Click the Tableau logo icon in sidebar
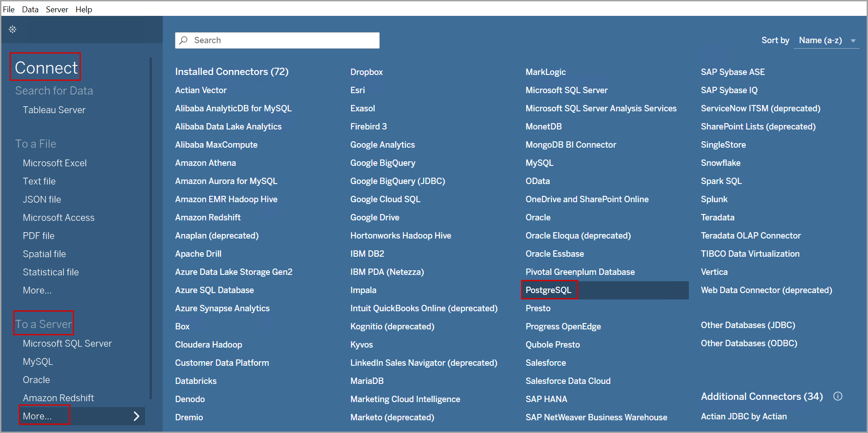This screenshot has height=433, width=868. (x=13, y=30)
